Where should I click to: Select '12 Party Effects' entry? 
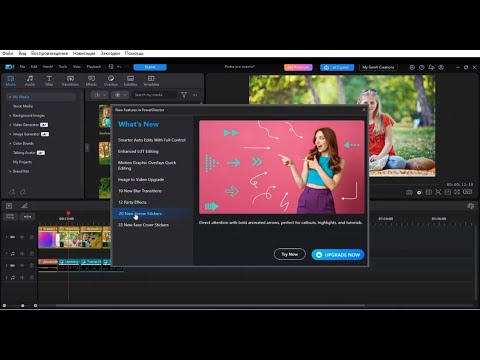132,202
